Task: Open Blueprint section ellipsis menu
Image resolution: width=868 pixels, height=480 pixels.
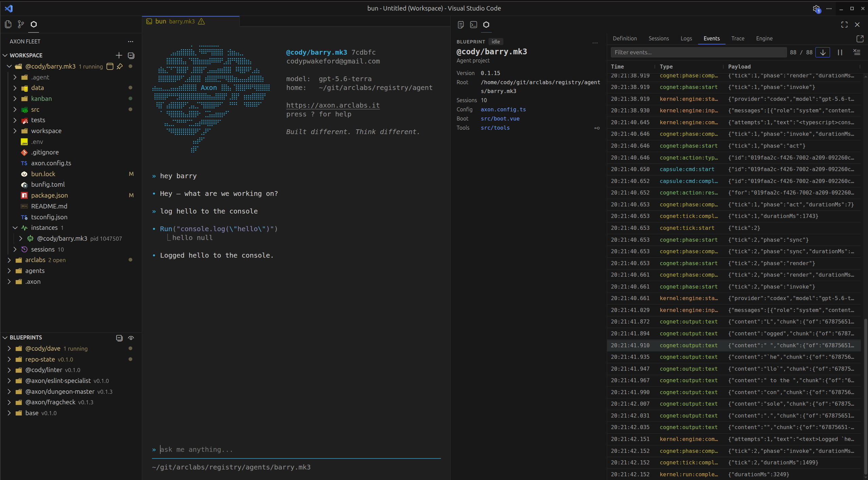Action: click(595, 43)
